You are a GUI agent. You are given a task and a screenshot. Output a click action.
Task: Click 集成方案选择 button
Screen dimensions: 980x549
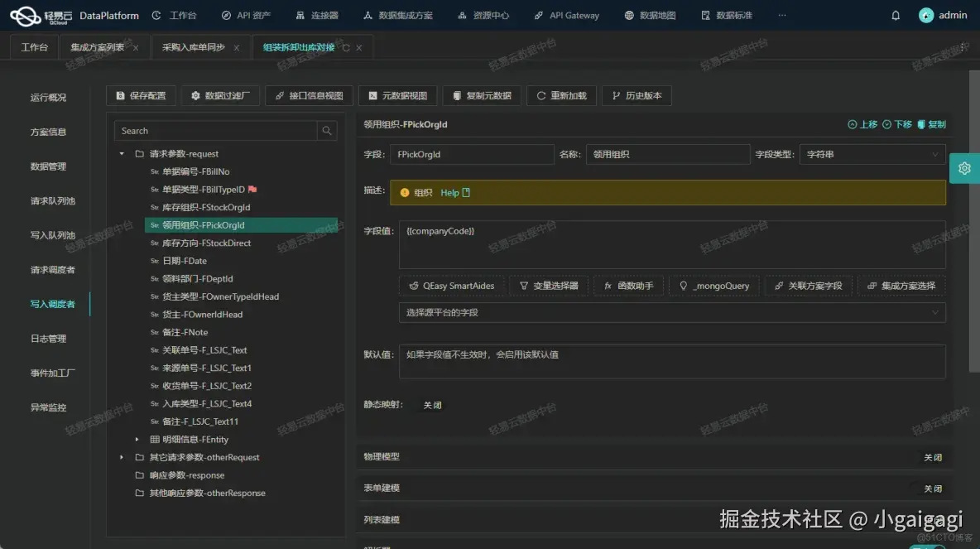click(x=901, y=286)
